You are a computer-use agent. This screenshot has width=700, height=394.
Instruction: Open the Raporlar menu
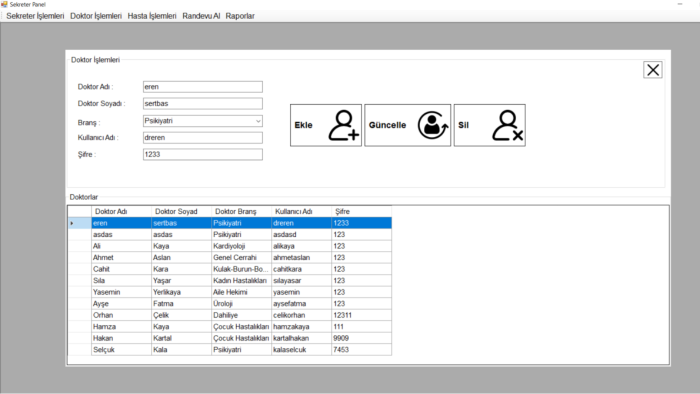(240, 16)
